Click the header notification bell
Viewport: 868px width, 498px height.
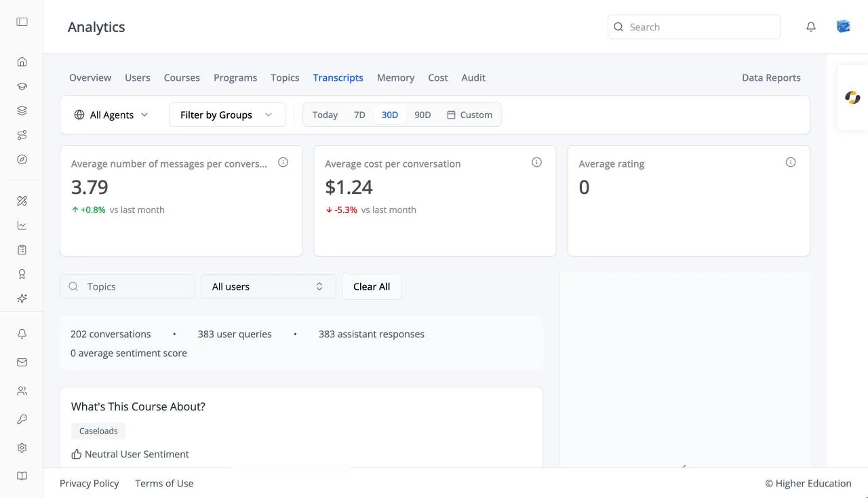pyautogui.click(x=811, y=27)
